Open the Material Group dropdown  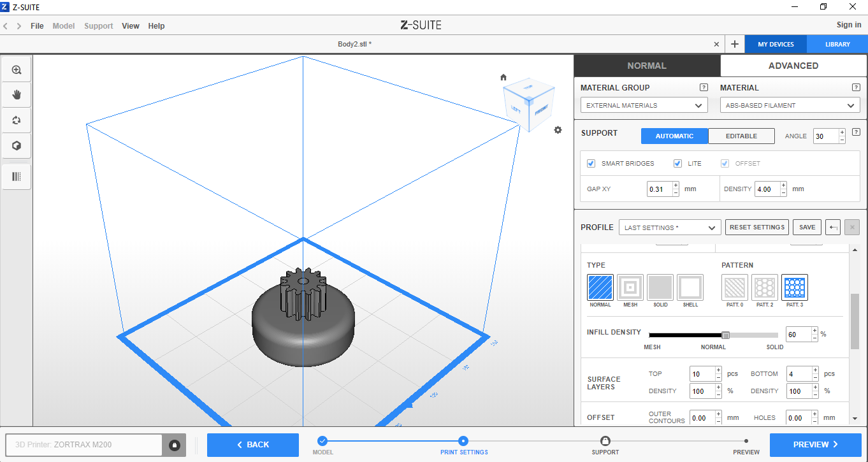tap(644, 105)
